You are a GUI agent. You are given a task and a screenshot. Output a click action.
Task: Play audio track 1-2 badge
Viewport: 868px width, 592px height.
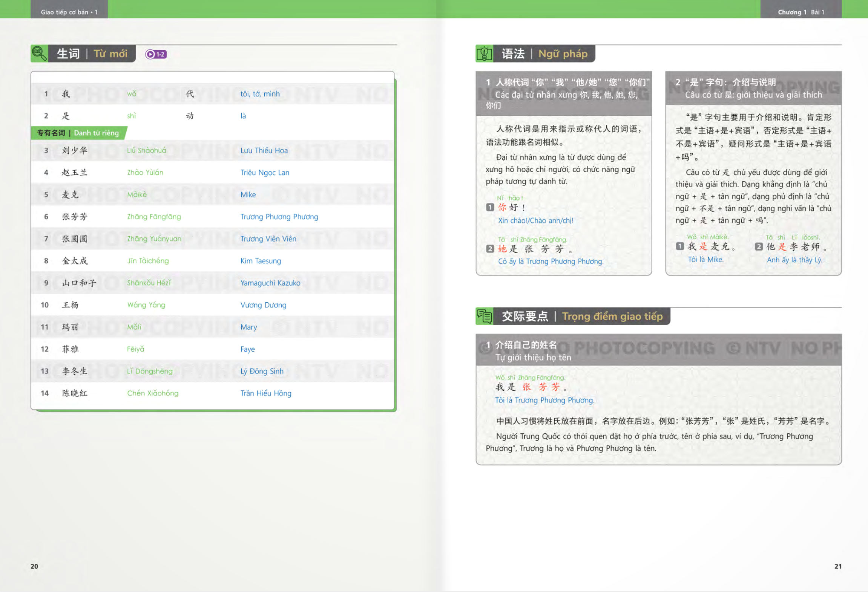coord(156,54)
